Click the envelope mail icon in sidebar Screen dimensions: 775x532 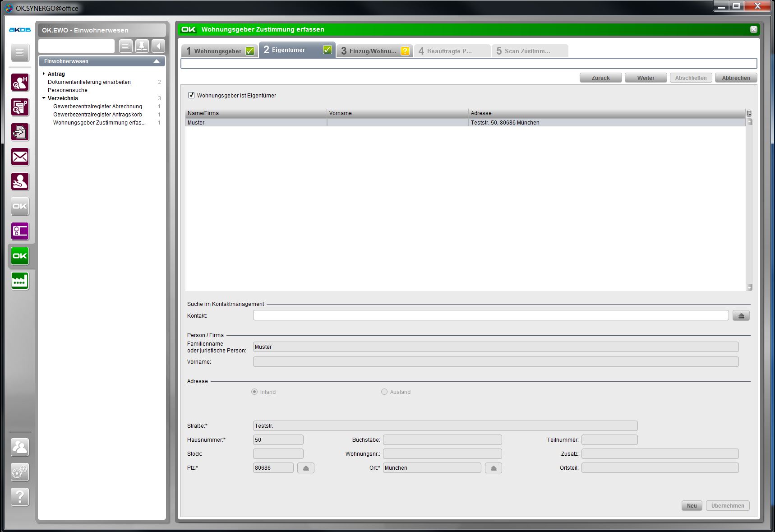coord(20,157)
